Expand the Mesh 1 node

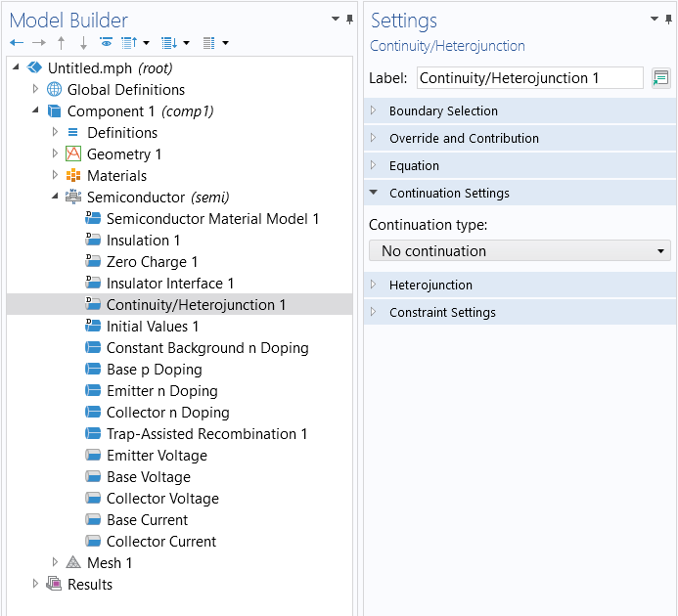(x=55, y=562)
